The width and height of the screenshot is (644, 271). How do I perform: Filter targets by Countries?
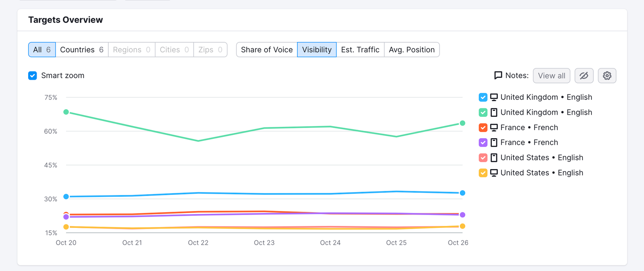82,50
